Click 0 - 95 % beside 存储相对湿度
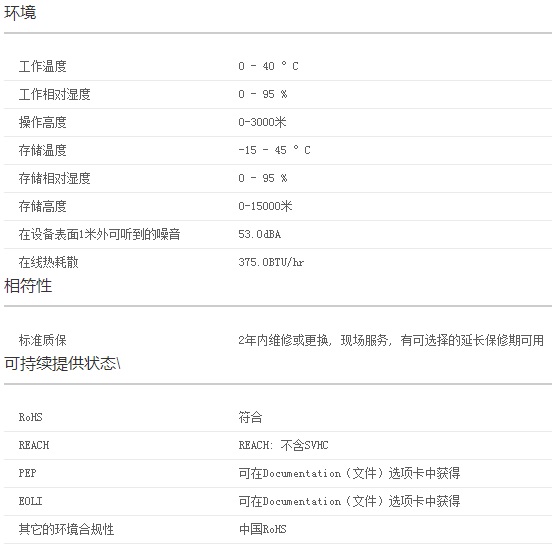This screenshot has width=552, height=545. click(x=263, y=178)
